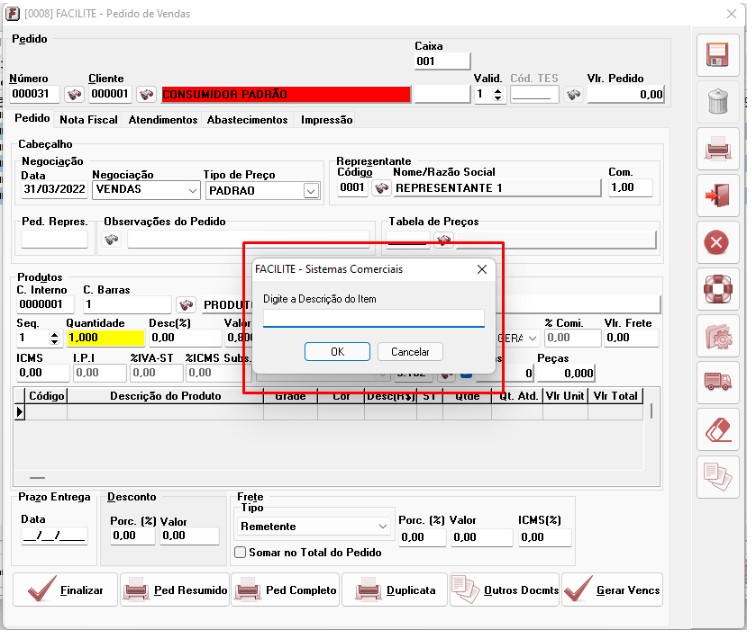Click Cancelar in the dialog
This screenshot has width=752, height=634.
[410, 352]
